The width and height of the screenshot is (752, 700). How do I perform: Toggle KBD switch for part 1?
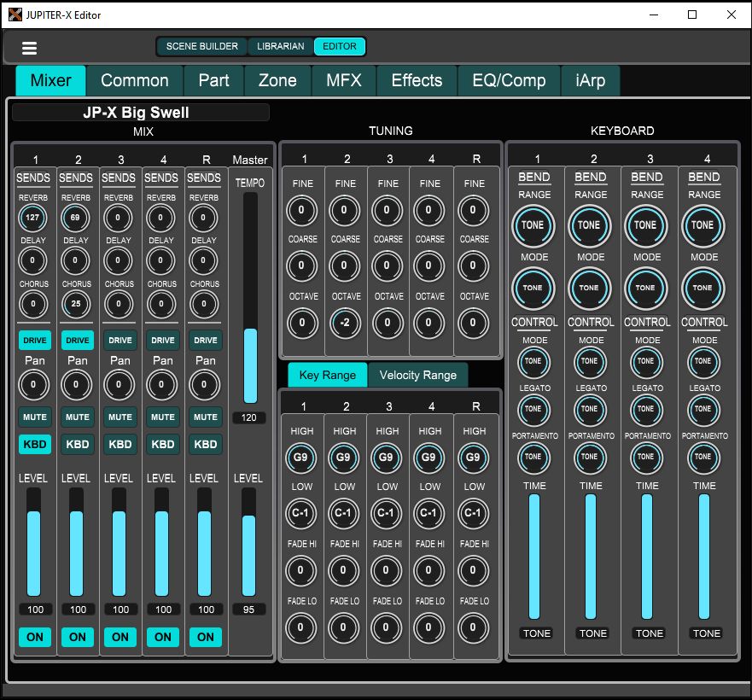(x=35, y=444)
